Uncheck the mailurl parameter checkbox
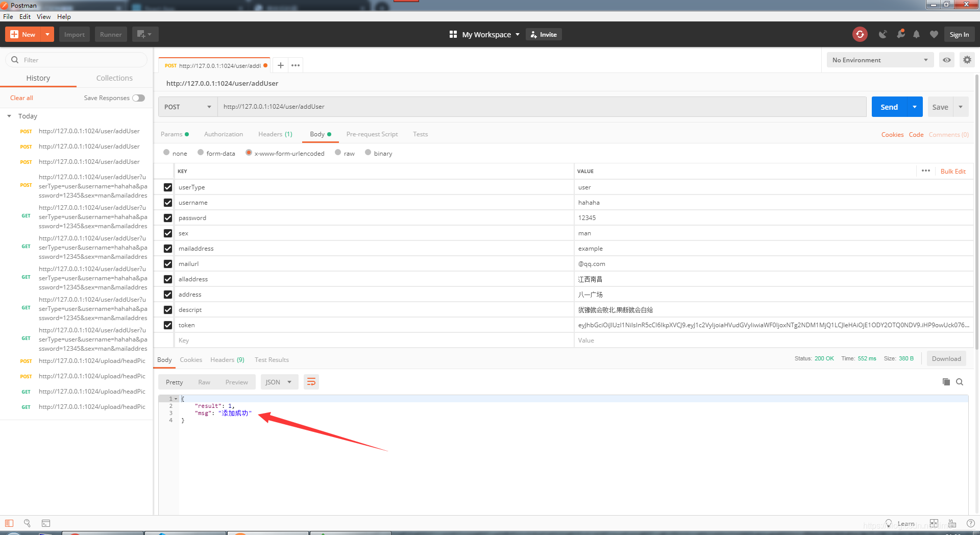The width and height of the screenshot is (980, 535). click(168, 264)
